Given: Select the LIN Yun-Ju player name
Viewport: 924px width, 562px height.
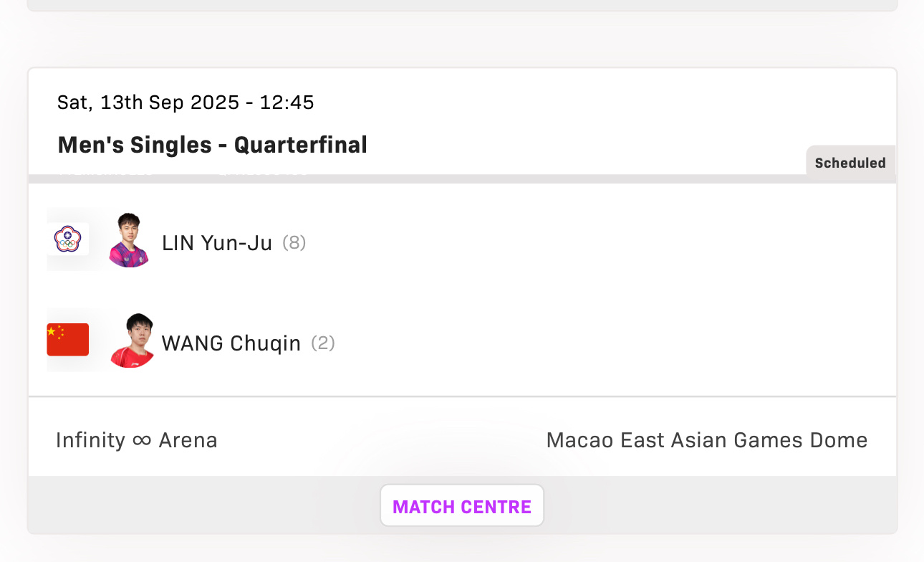Looking at the screenshot, I should 217,244.
